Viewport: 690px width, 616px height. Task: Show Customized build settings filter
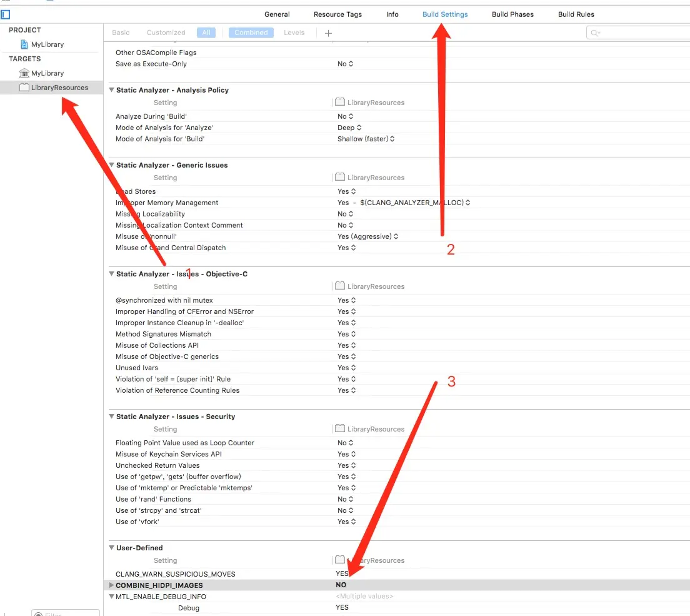click(166, 33)
